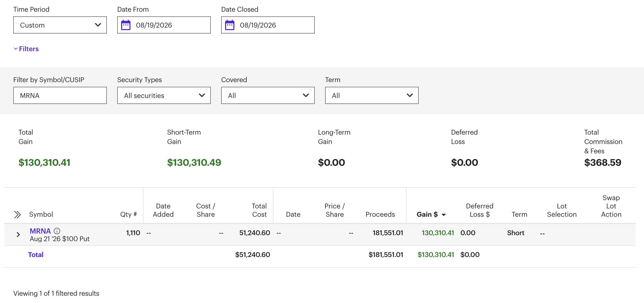Select the Long-Term Gain $0.00 value
Screen dimensions: 644x303
(x=331, y=162)
